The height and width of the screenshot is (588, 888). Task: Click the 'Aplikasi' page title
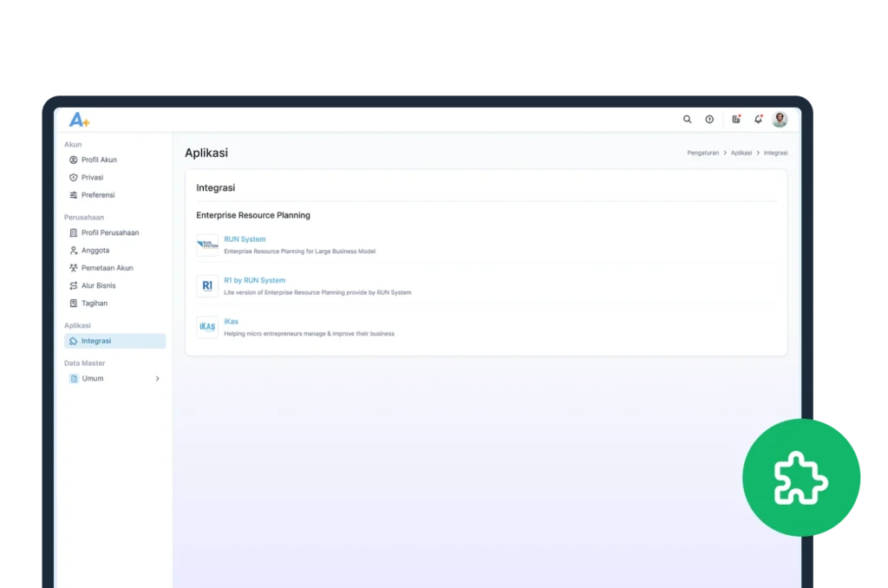206,153
